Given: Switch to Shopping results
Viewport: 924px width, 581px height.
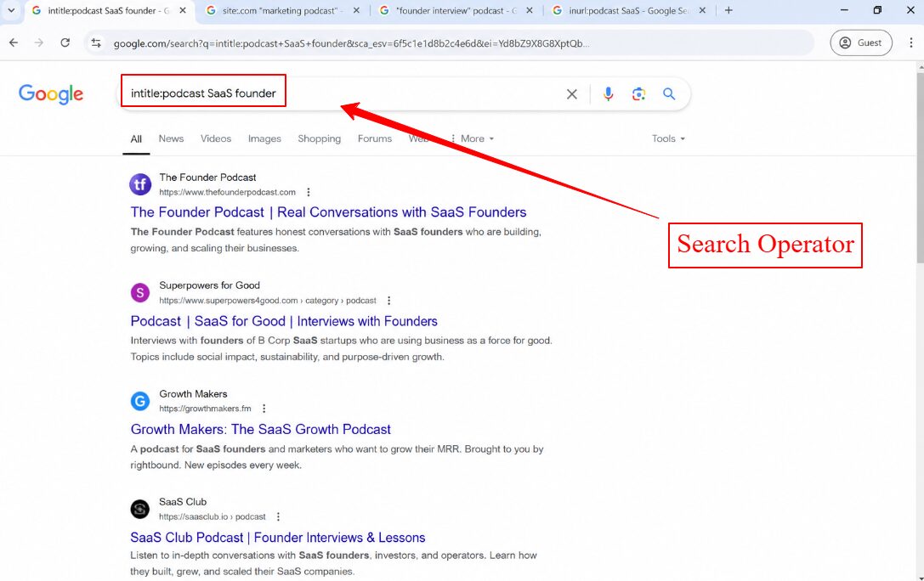Looking at the screenshot, I should click(x=320, y=138).
